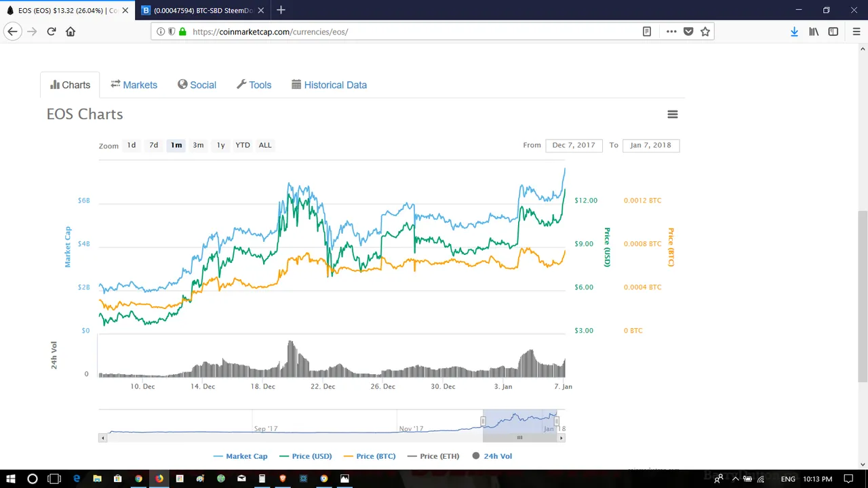This screenshot has height=488, width=868.
Task: Show site information icon in address bar
Action: (x=161, y=31)
